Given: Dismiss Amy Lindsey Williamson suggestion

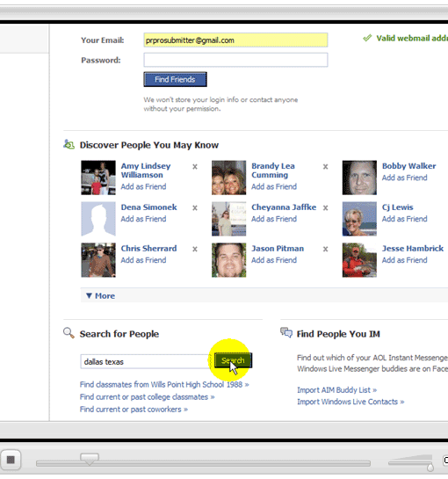Looking at the screenshot, I should 195,167.
